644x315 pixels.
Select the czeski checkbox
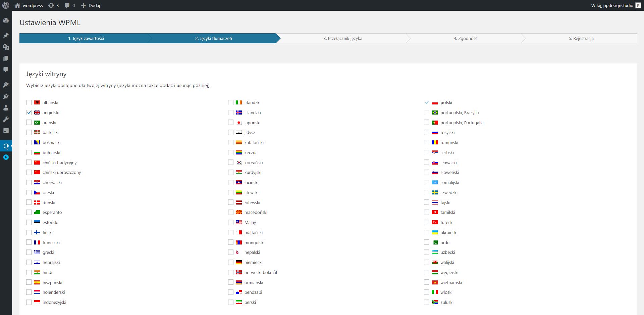coord(29,192)
